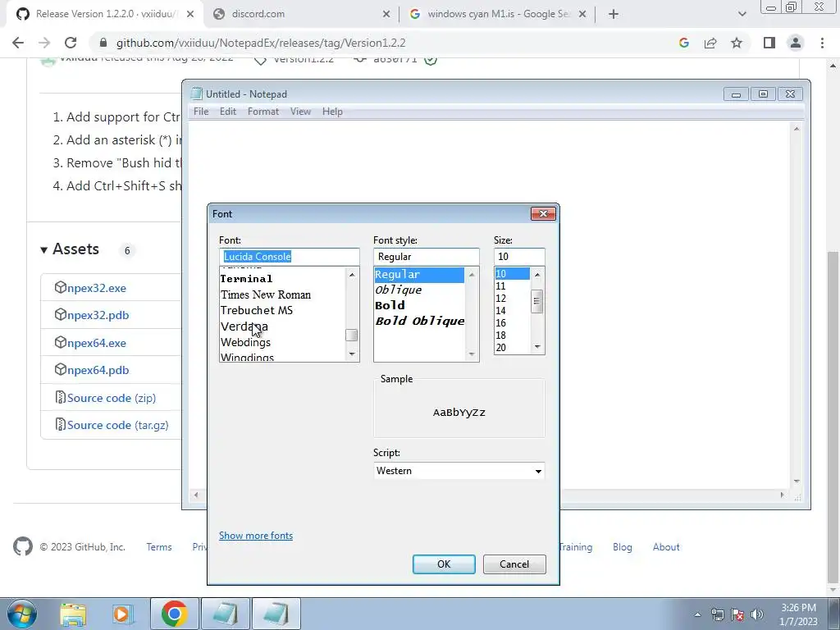Viewport: 840px width, 630px height.
Task: Download npex64.pdb asset
Action: (98, 370)
